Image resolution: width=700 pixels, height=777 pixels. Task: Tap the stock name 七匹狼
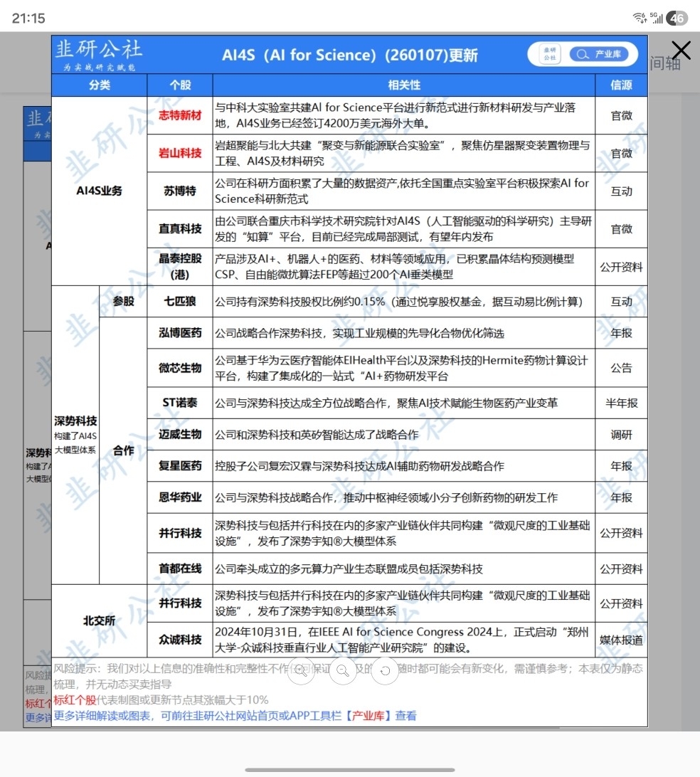(180, 301)
